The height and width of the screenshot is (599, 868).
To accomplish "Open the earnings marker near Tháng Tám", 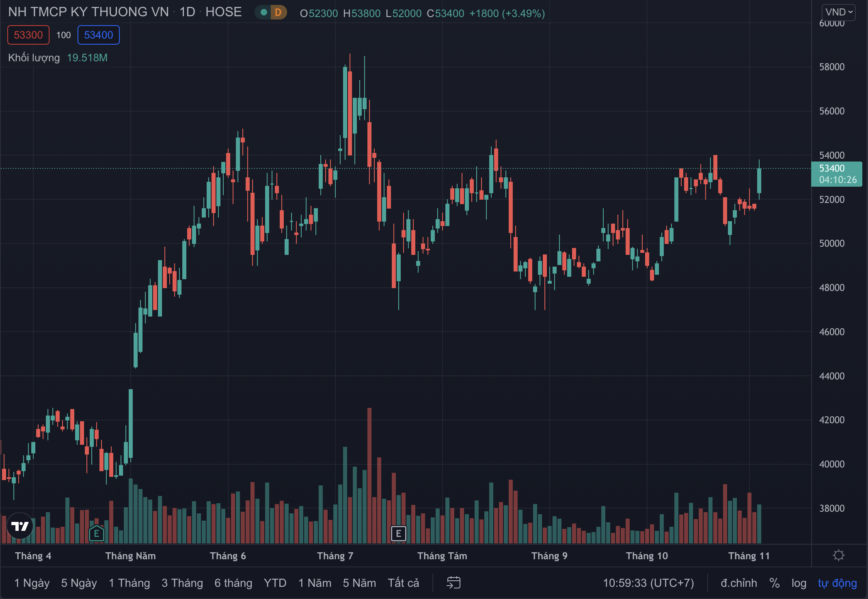I will point(399,533).
